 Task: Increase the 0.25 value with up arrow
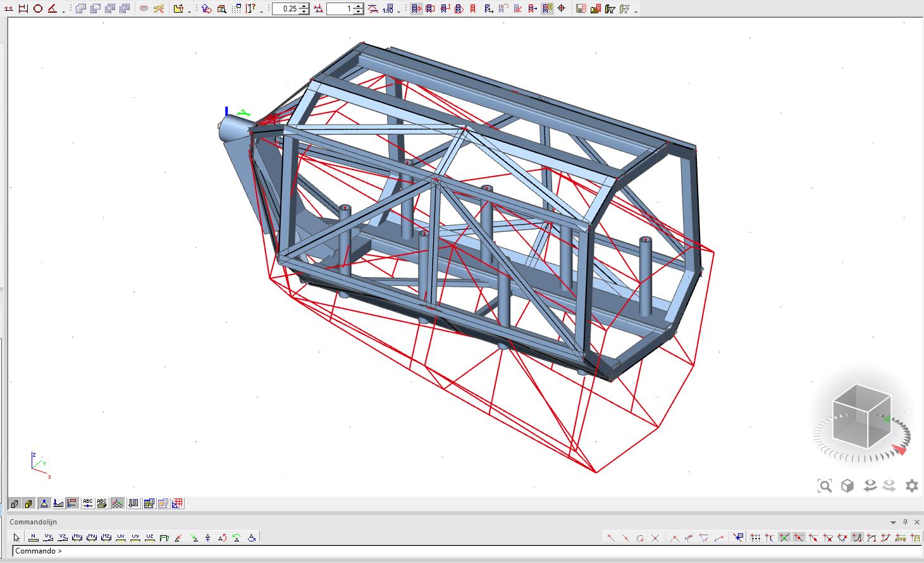[304, 6]
